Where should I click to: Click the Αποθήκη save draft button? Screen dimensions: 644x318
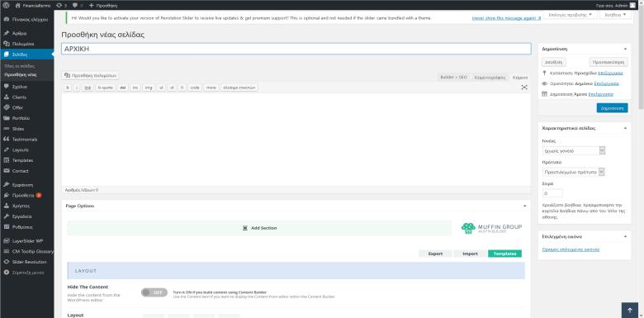[x=554, y=62]
